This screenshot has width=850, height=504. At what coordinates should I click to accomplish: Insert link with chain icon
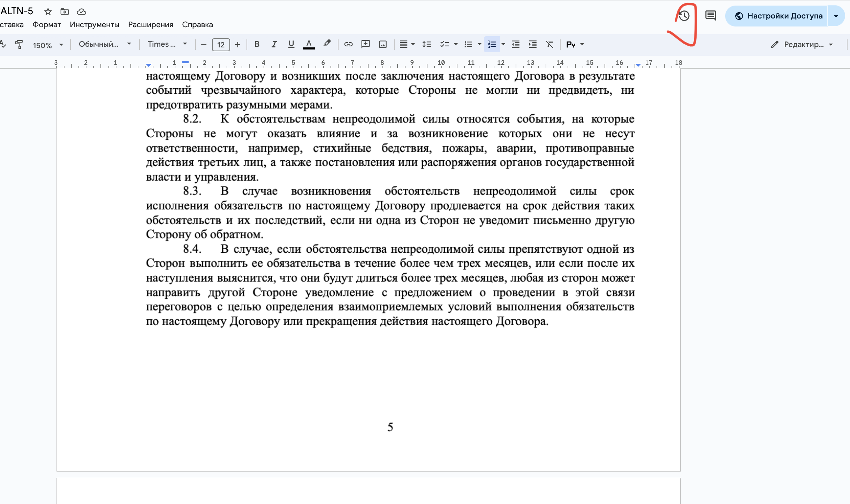coord(348,44)
